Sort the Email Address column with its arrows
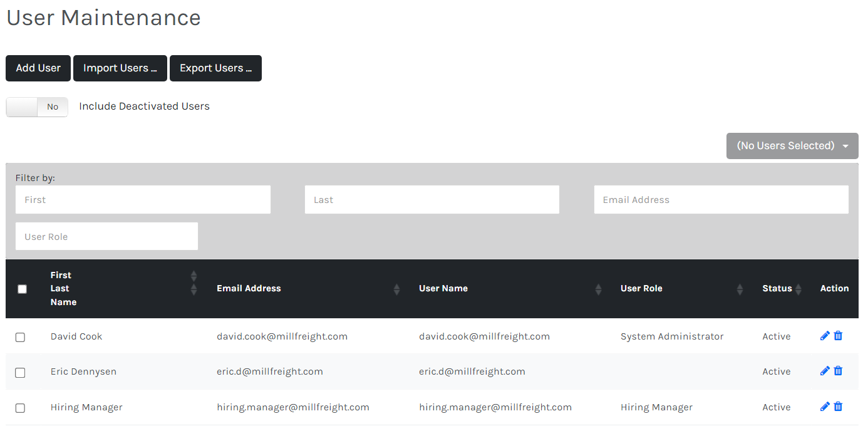The width and height of the screenshot is (868, 426). pos(396,289)
